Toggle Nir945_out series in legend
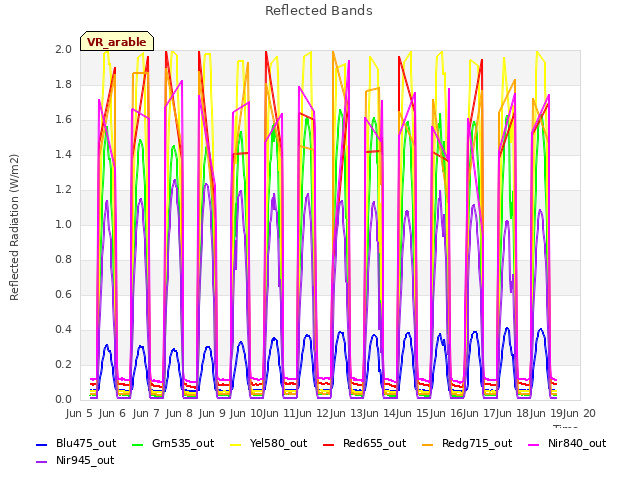This screenshot has height=480, width=640. (x=75, y=460)
